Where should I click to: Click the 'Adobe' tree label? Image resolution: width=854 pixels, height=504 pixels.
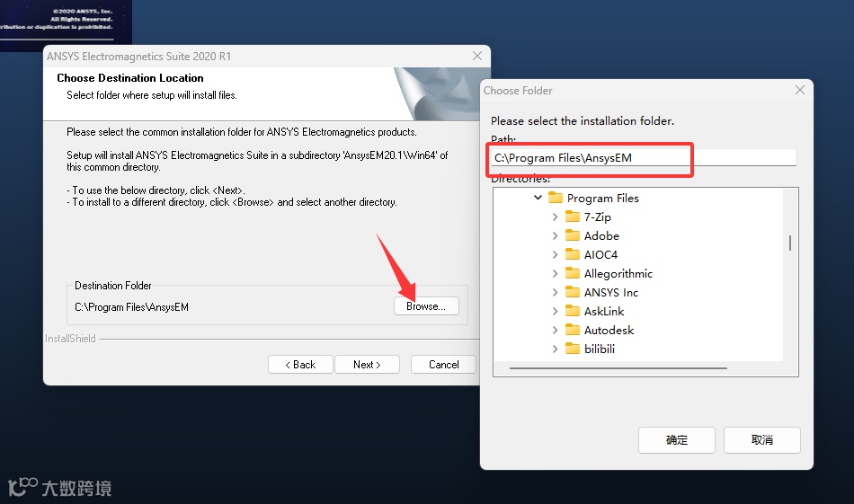tap(601, 235)
